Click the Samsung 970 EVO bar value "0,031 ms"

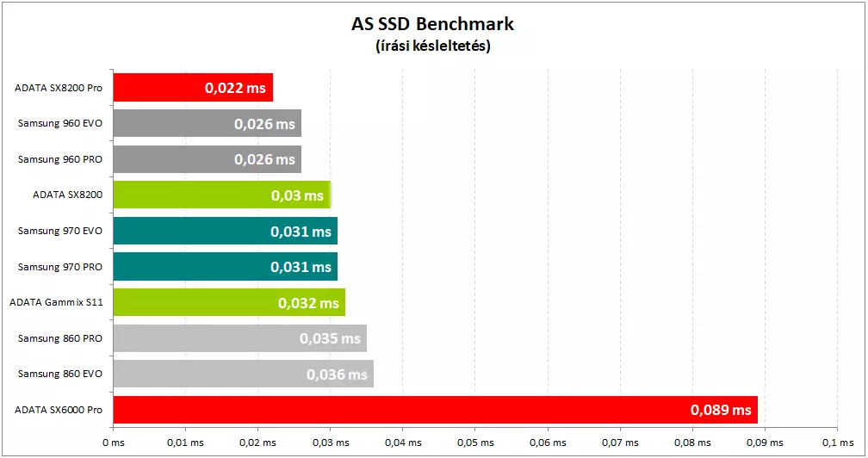pos(301,232)
